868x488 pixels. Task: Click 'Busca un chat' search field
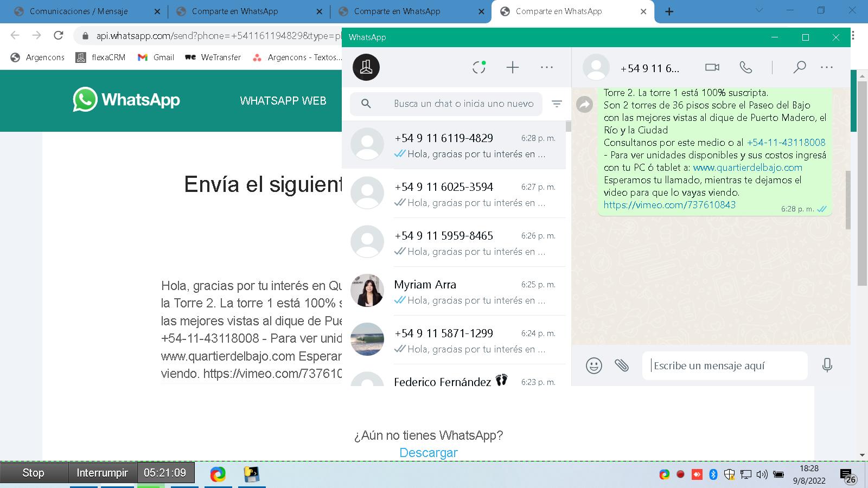click(x=446, y=104)
